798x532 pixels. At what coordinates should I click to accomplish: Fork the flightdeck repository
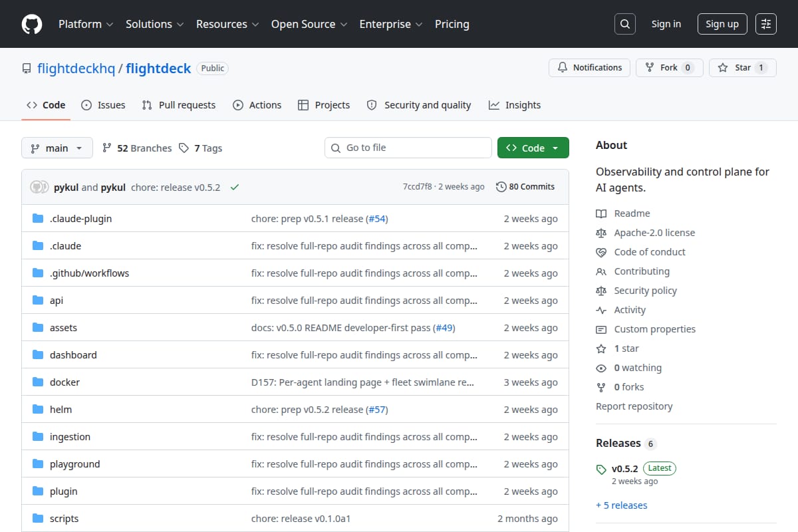669,68
